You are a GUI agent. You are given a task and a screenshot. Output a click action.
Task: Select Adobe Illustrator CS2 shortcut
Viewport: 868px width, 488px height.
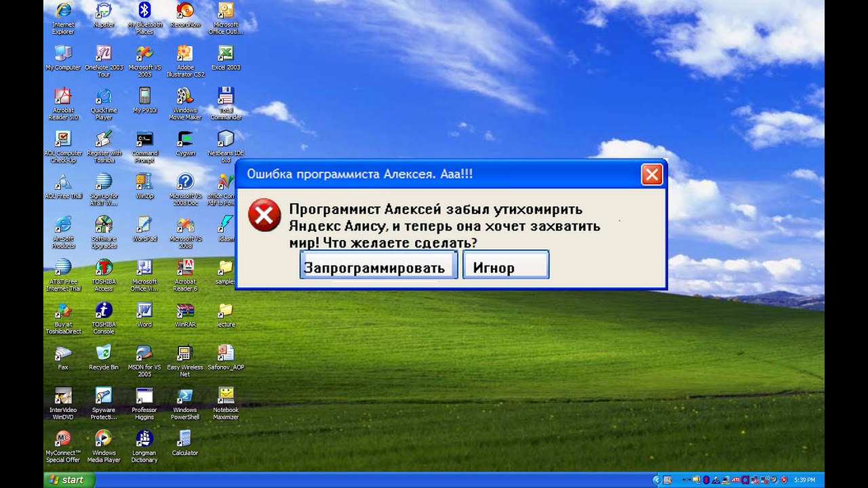click(185, 61)
